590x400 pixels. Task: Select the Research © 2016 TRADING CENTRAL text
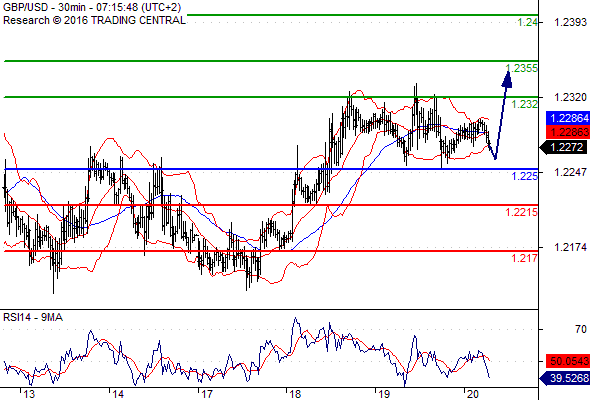pos(94,20)
